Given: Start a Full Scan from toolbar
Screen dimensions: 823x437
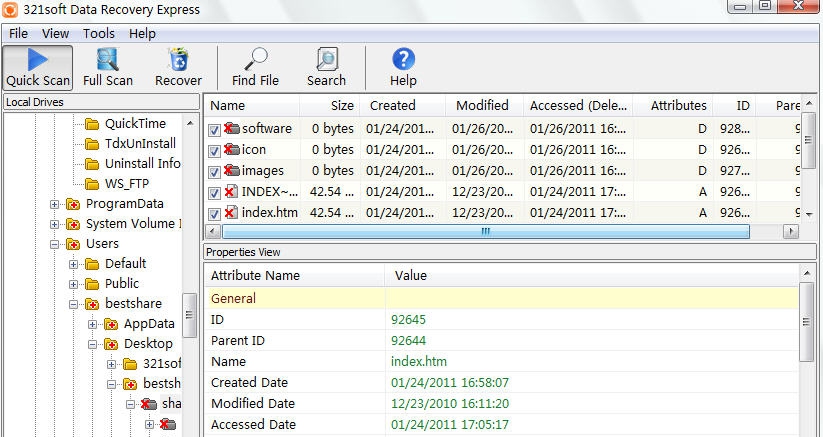Looking at the screenshot, I should 107,60.
